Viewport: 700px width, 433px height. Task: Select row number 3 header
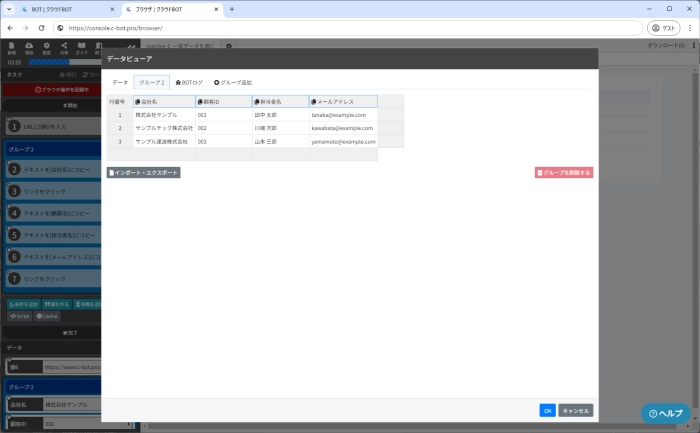[119, 141]
